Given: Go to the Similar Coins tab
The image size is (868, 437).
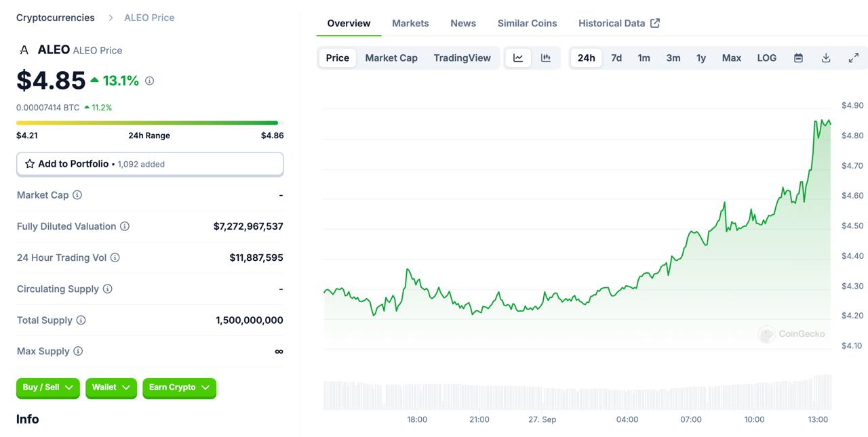Looking at the screenshot, I should [x=527, y=23].
